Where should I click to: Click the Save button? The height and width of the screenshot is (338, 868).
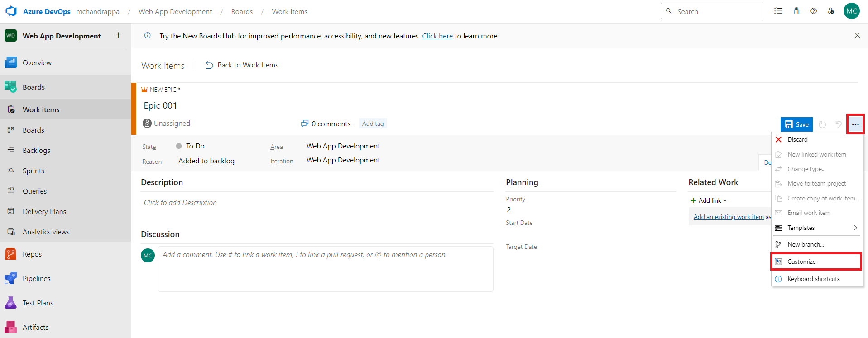tap(797, 124)
